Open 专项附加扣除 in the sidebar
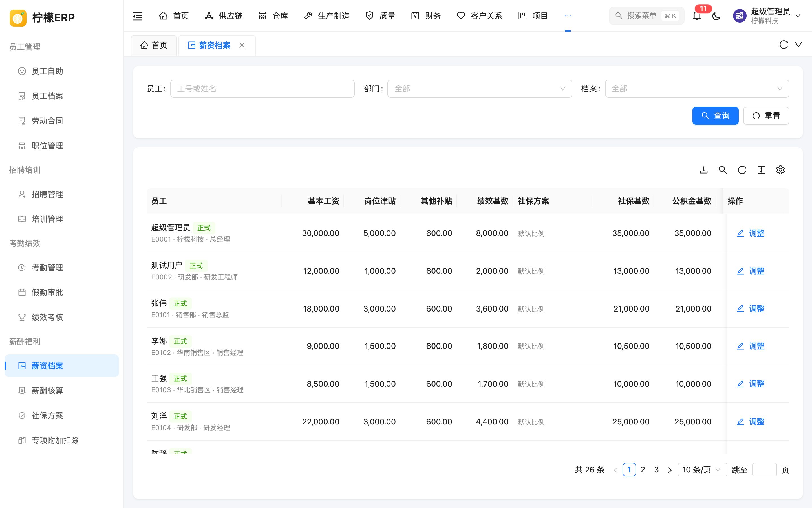Image resolution: width=812 pixels, height=508 pixels. pyautogui.click(x=62, y=440)
